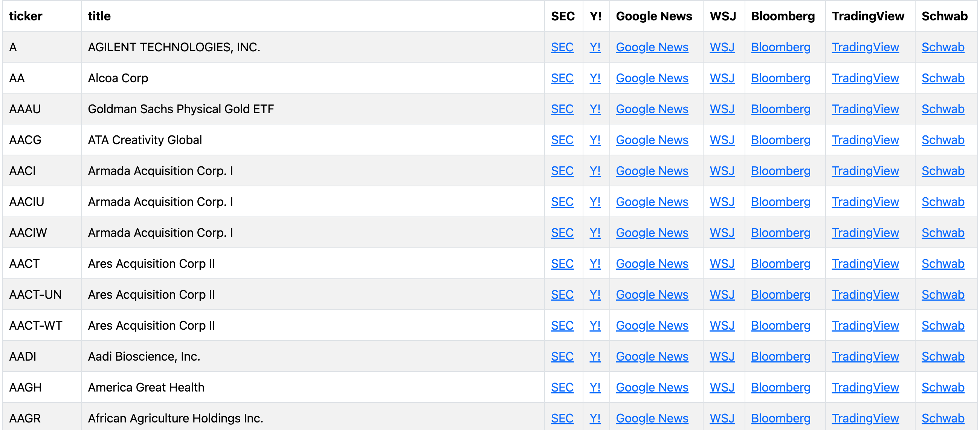Click the ticker column header
The width and height of the screenshot is (980, 430).
26,16
